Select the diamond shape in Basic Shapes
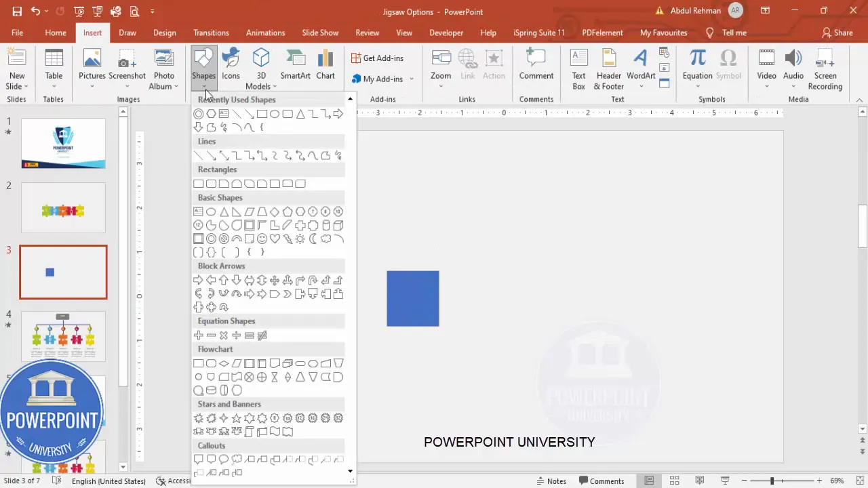The height and width of the screenshot is (488, 868). pyautogui.click(x=275, y=211)
